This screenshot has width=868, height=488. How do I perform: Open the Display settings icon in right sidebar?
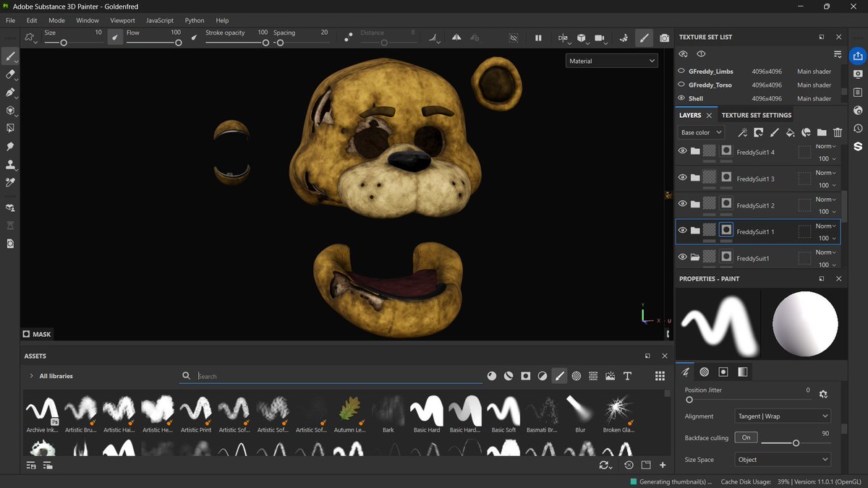coord(858,74)
